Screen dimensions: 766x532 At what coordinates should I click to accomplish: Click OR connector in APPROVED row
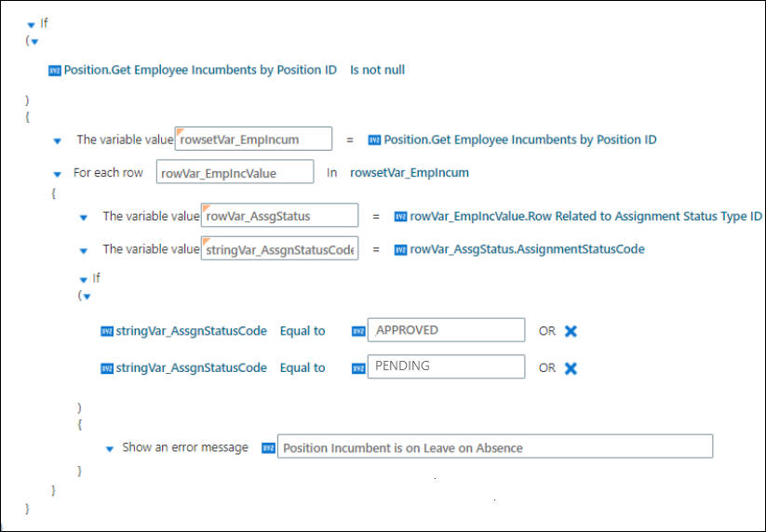tap(547, 331)
